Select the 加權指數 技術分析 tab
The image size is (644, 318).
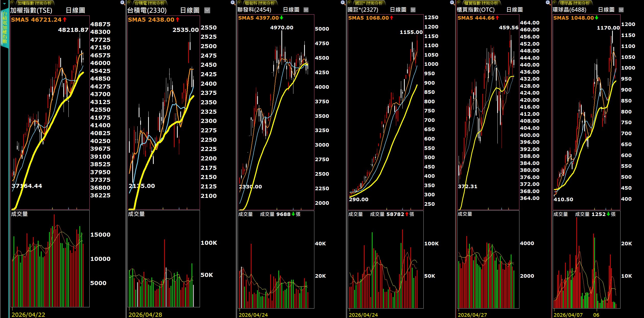[x=34, y=3]
